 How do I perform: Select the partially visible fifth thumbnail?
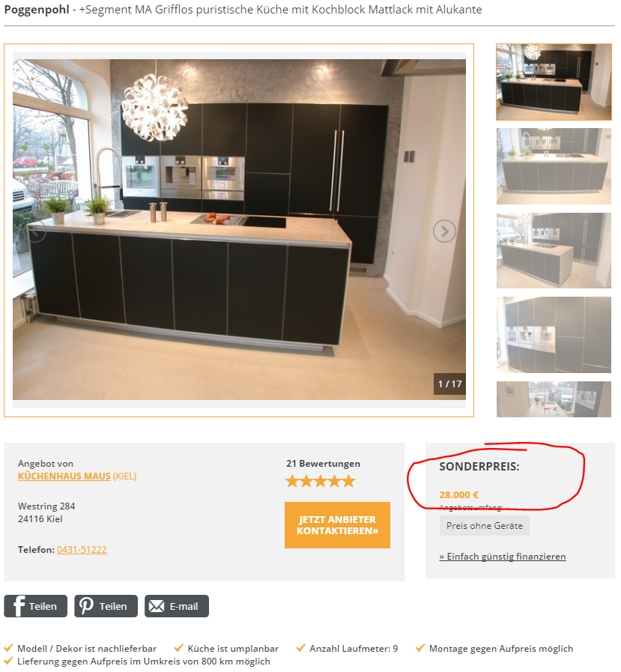[x=554, y=399]
